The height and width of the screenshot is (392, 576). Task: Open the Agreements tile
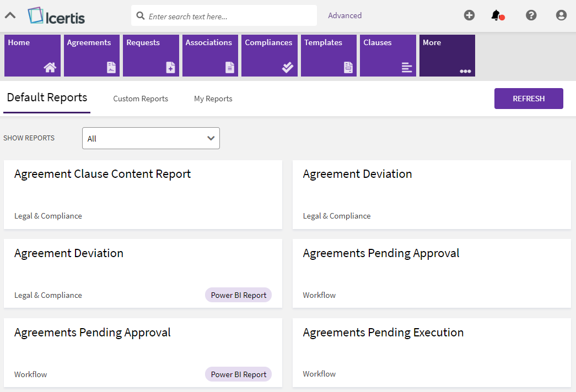(x=91, y=56)
